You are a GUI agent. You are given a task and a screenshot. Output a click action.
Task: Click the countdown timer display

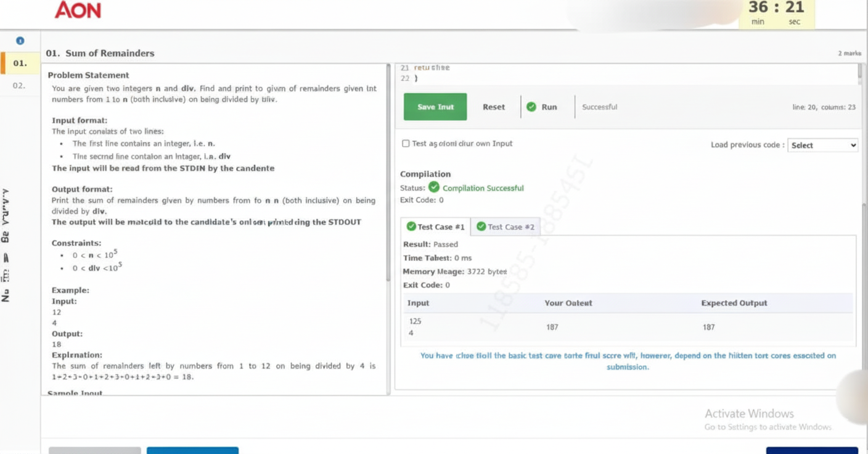coord(776,14)
